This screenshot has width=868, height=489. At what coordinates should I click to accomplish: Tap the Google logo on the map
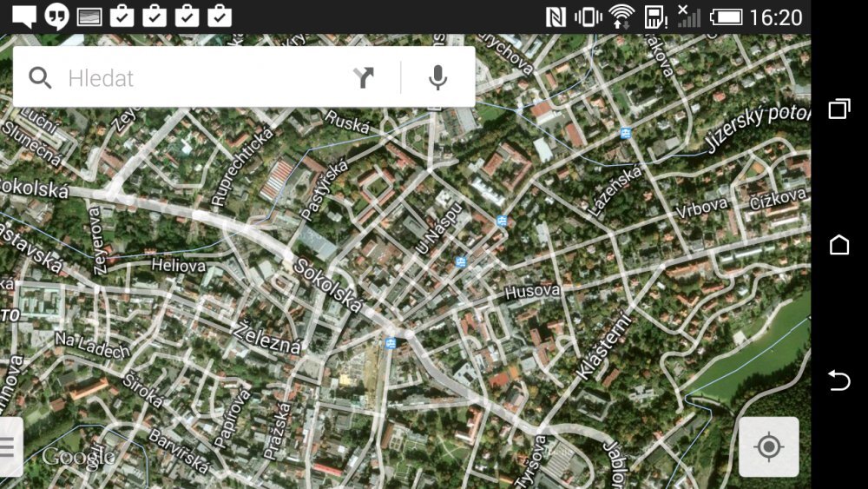(78, 456)
